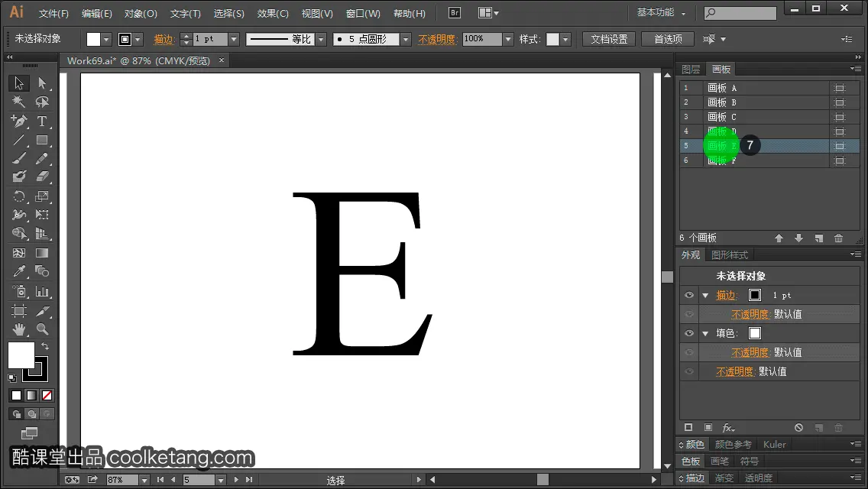
Task: Click the 首选项 button
Action: pyautogui.click(x=668, y=39)
